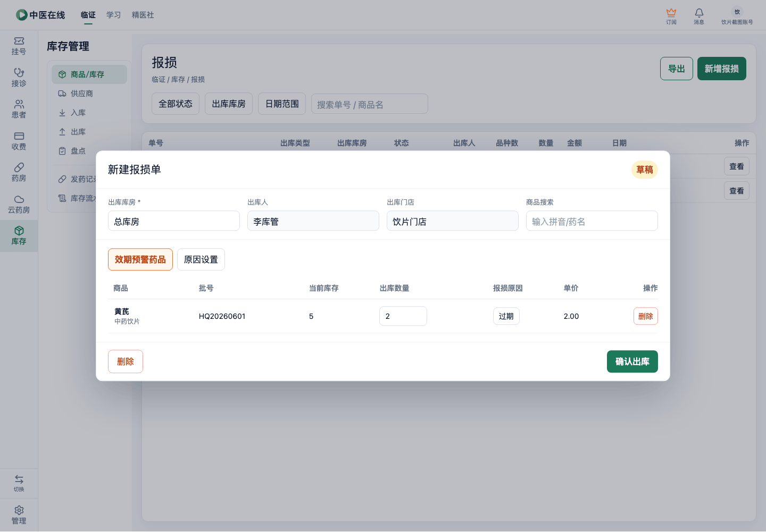Image resolution: width=766 pixels, height=532 pixels.
Task: Click the 输入拼音/药名 product search field
Action: coord(592,221)
